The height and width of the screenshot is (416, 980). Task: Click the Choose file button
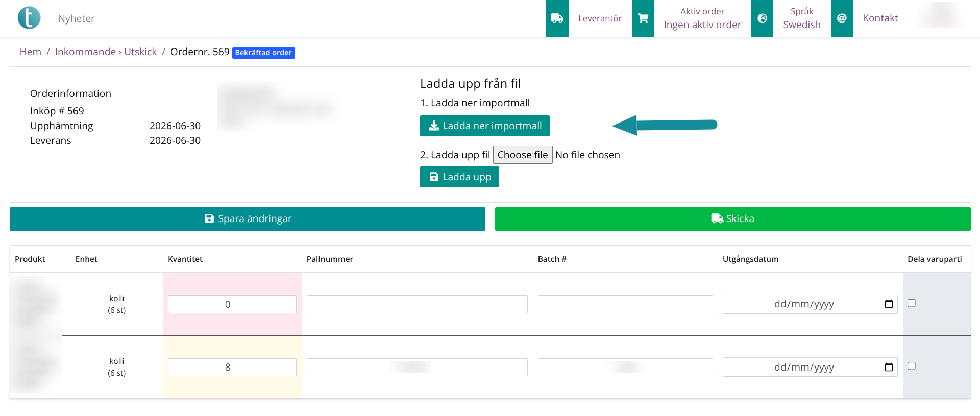coord(523,155)
